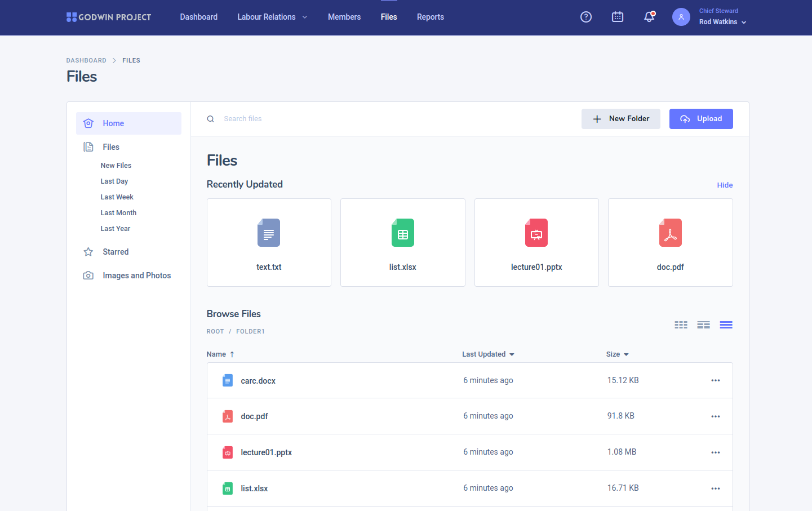Open notifications bell icon
This screenshot has height=511, width=812.
(649, 17)
